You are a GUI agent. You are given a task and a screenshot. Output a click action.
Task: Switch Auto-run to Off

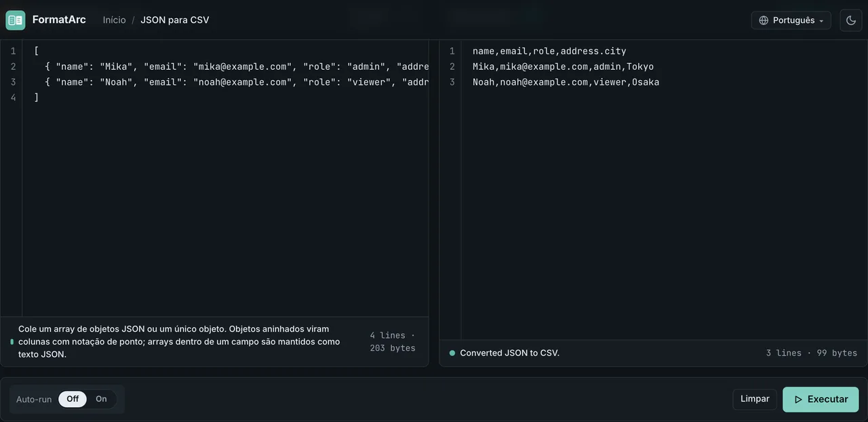tap(73, 399)
